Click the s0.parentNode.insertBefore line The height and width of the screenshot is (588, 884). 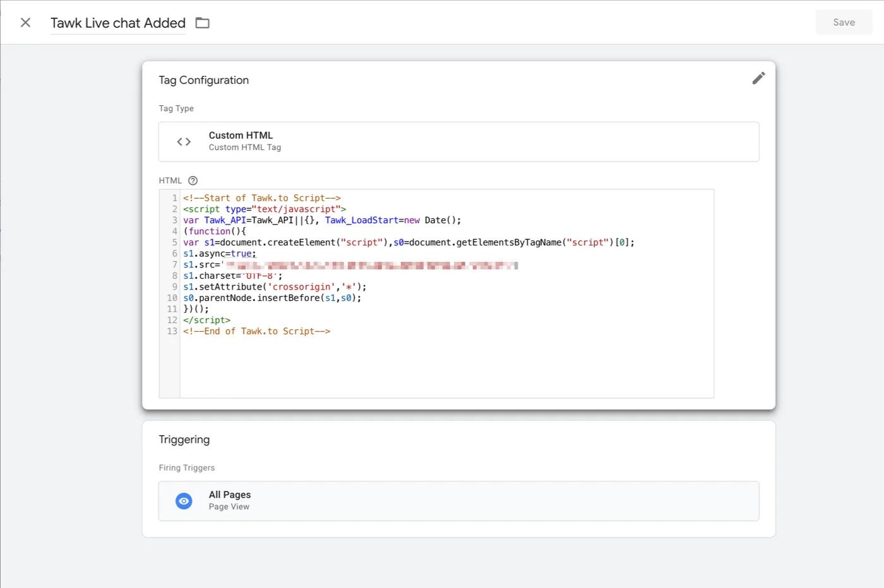pos(272,298)
